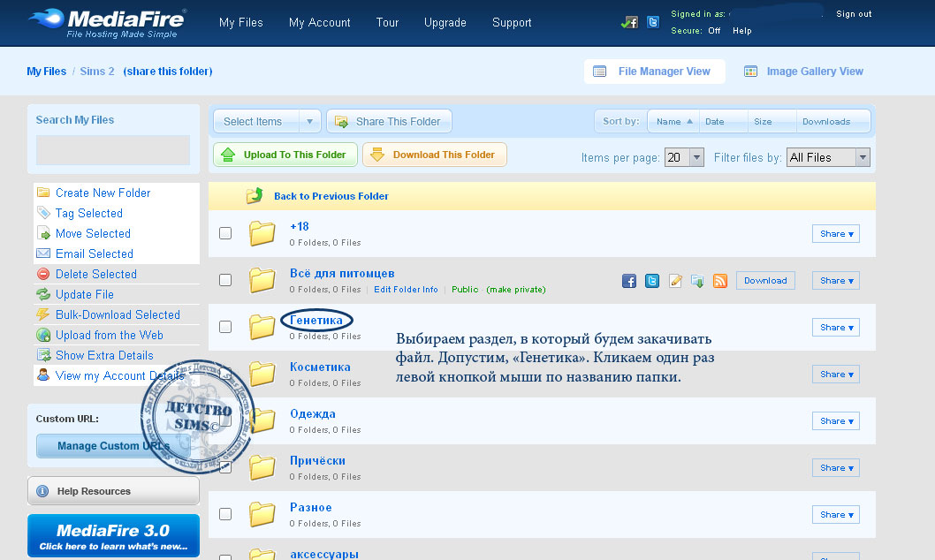The width and height of the screenshot is (935, 560).
Task: Click Share This Folder button
Action: click(x=389, y=122)
